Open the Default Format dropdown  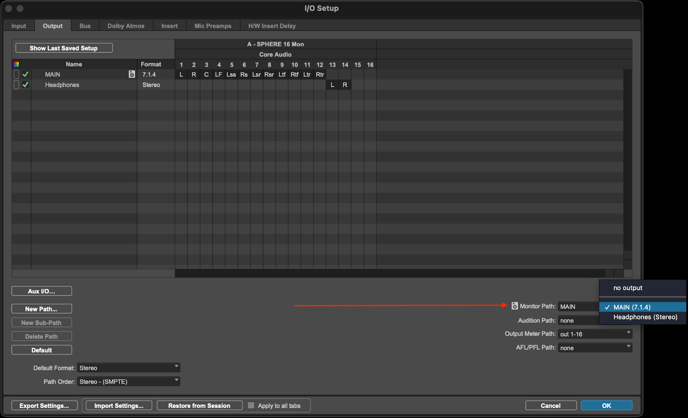click(x=129, y=367)
